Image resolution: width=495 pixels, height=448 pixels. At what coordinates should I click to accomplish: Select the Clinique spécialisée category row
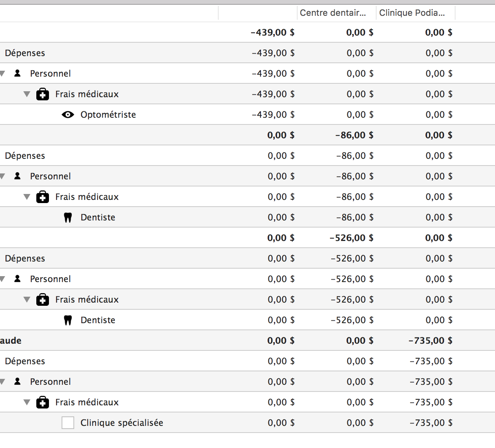click(x=247, y=423)
